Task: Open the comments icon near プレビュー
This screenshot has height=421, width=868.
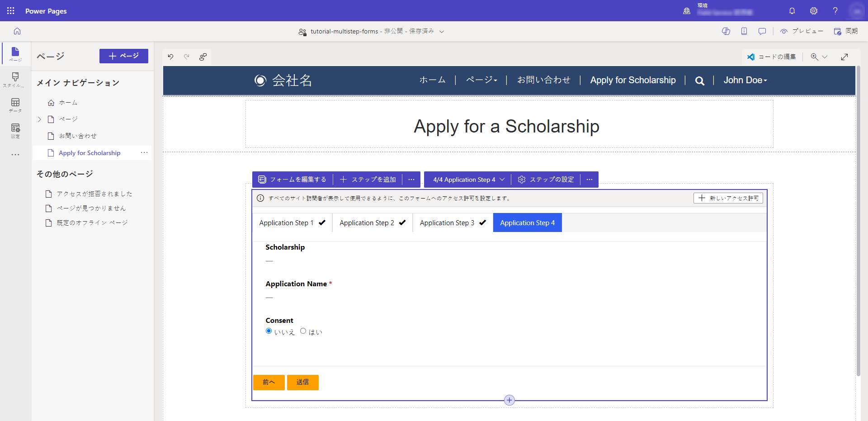Action: click(x=762, y=31)
